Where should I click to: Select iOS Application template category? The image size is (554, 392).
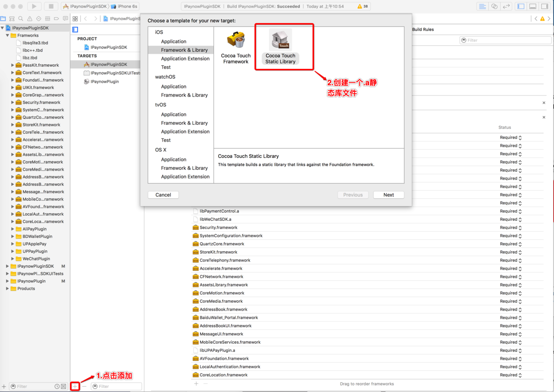(x=173, y=42)
